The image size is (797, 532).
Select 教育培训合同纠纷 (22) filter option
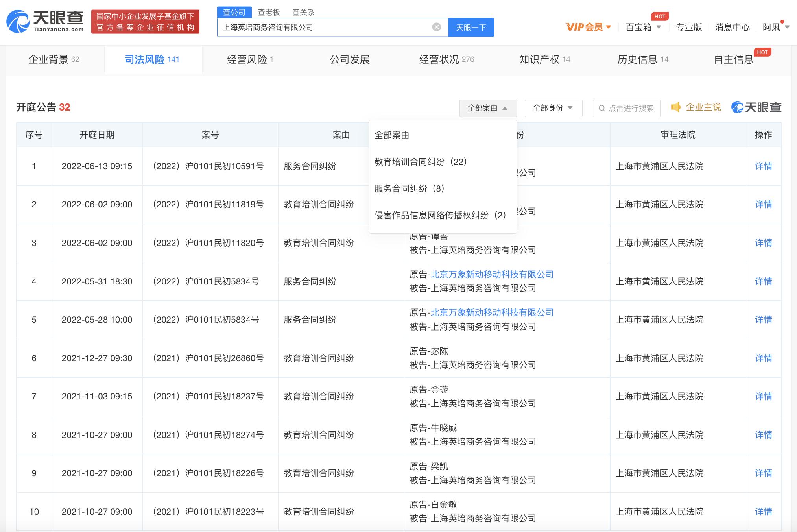[x=421, y=161]
